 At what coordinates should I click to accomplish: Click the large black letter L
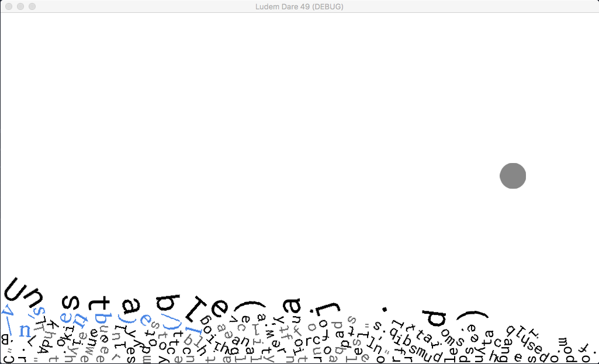point(196,308)
